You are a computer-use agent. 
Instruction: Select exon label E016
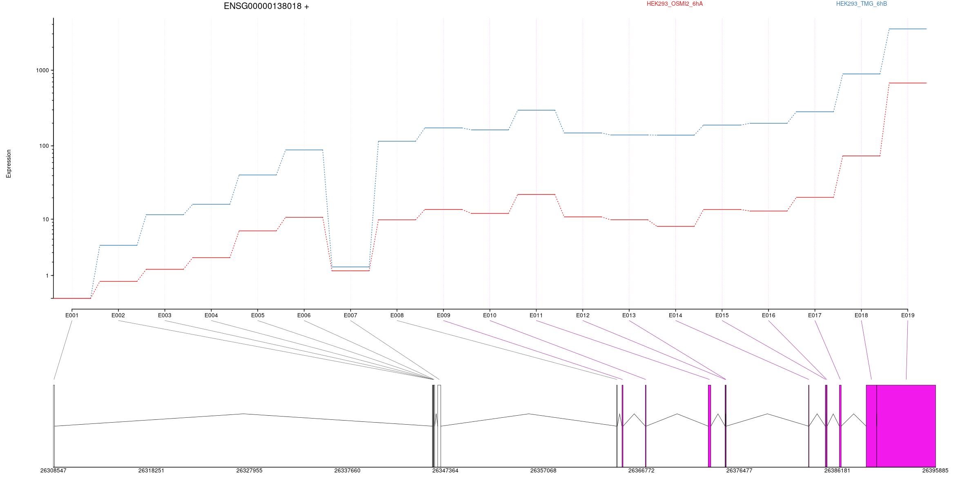coord(768,315)
